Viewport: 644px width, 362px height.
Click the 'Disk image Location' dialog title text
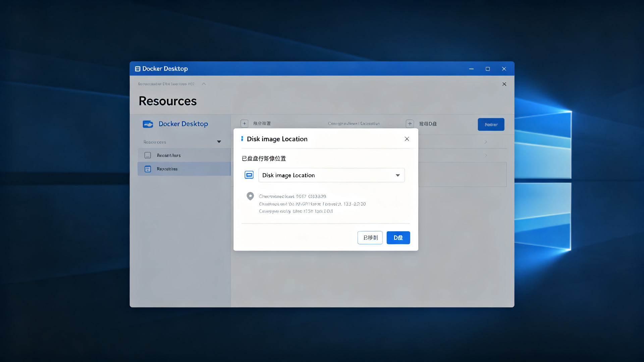[277, 139]
